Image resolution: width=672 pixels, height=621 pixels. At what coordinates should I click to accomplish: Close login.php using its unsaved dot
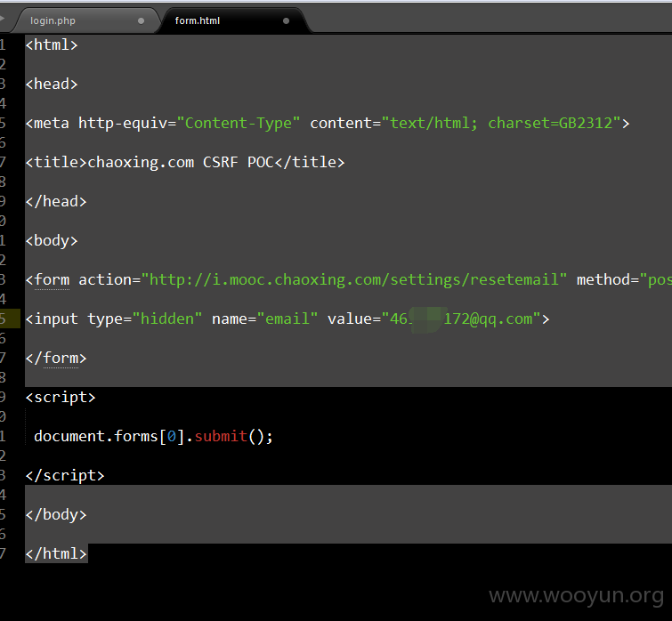click(x=141, y=20)
